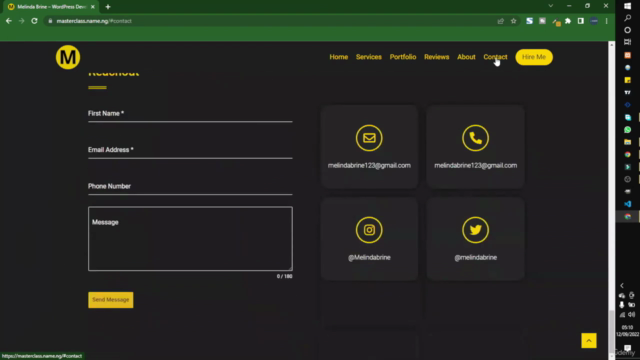Open About navigation item
Viewport: 640px width, 360px height.
pos(466,57)
